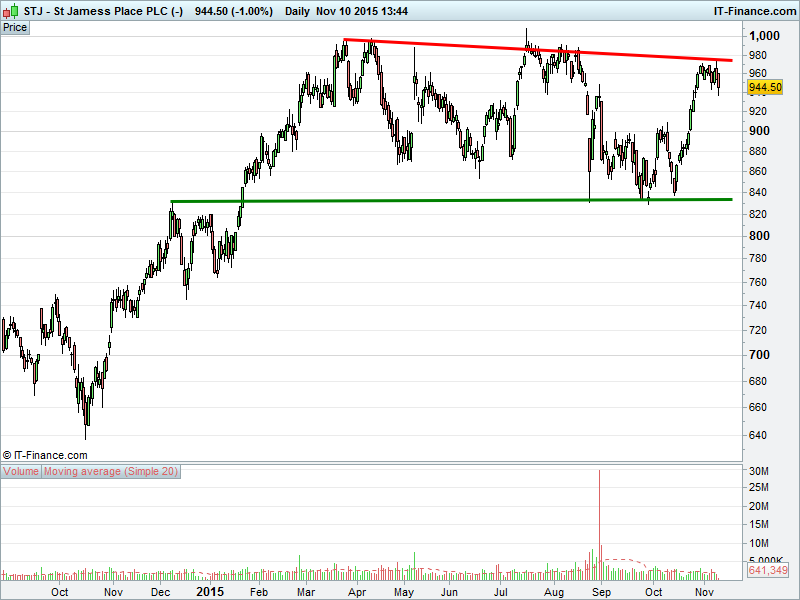The width and height of the screenshot is (800, 600).
Task: Select the green horizontal support line
Action: point(450,200)
